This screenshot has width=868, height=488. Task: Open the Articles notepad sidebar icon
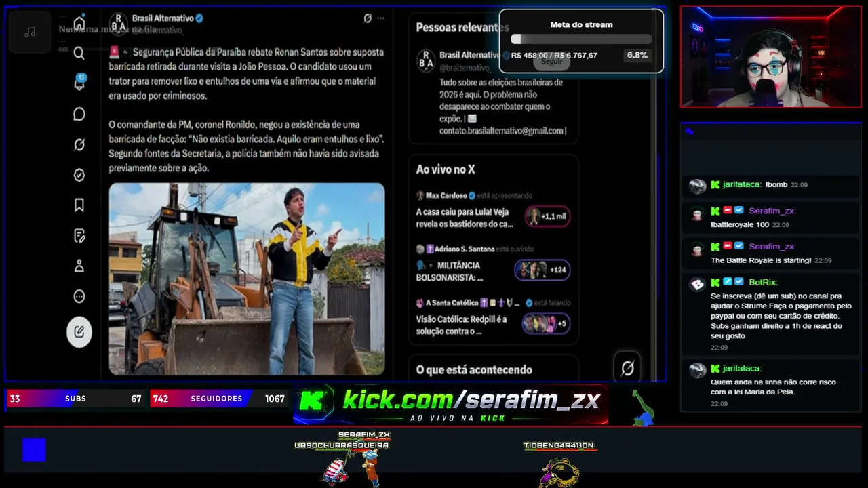[79, 236]
